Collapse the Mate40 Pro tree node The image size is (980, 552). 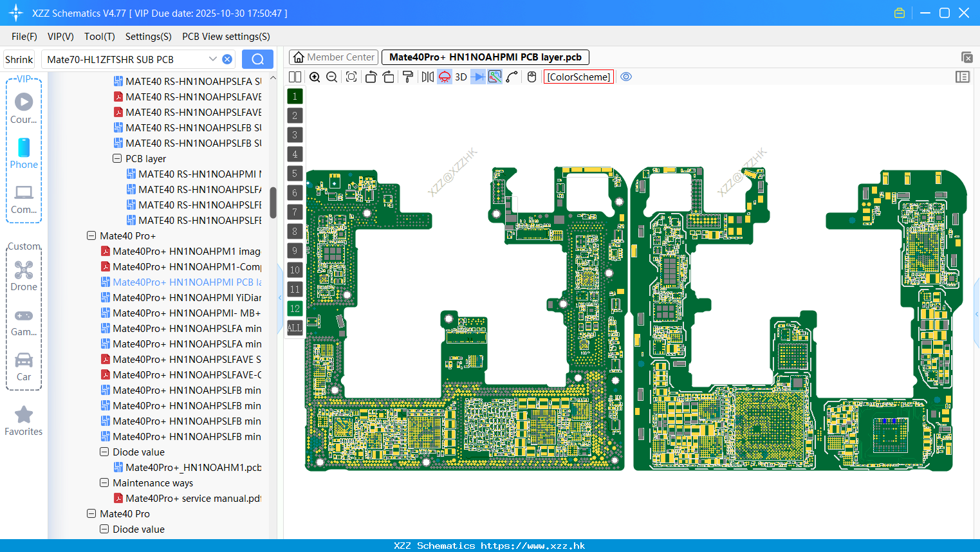[91, 513]
